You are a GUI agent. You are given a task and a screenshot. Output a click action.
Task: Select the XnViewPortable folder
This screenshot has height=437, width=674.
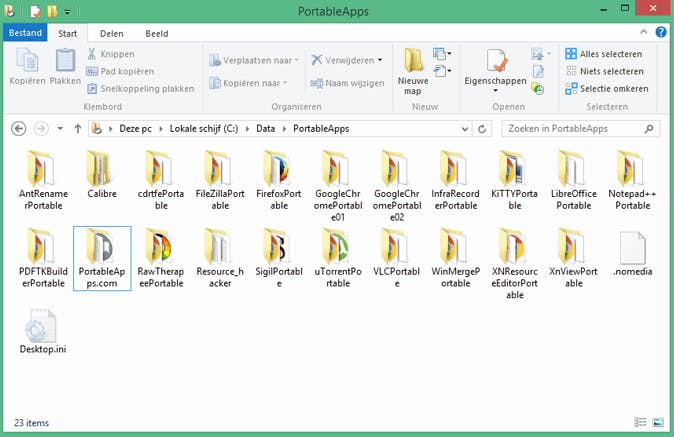[x=573, y=258]
